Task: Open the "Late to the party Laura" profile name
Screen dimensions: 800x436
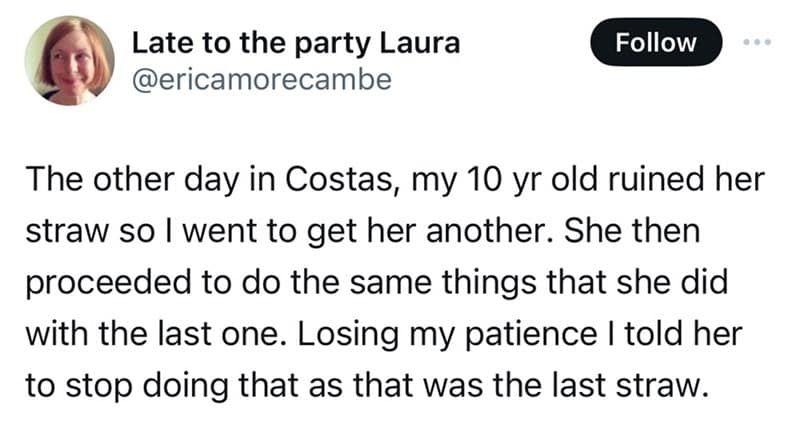Action: pos(296,44)
